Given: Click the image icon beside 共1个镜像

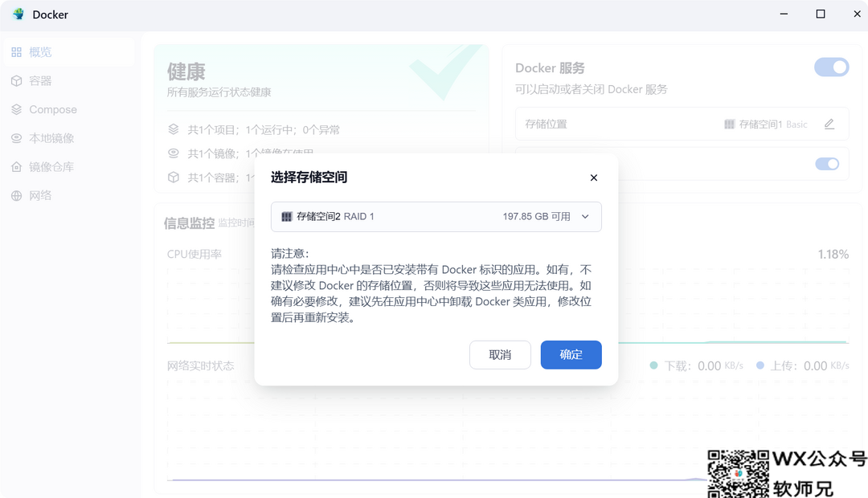Looking at the screenshot, I should [174, 153].
